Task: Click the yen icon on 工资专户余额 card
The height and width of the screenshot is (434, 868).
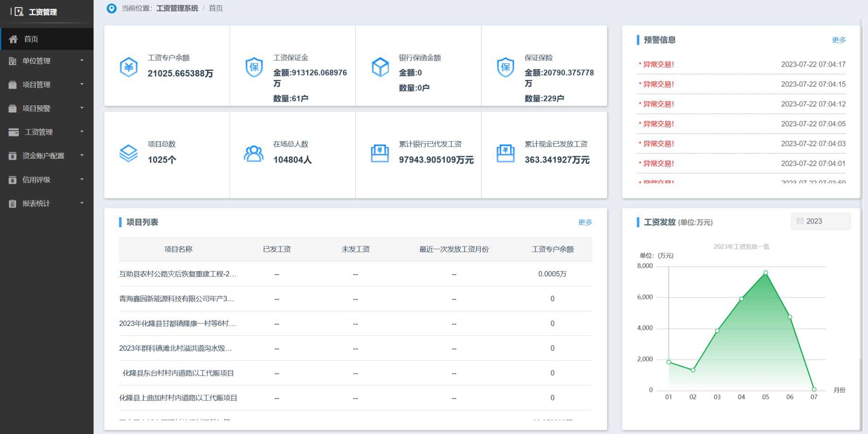Action: click(x=128, y=67)
